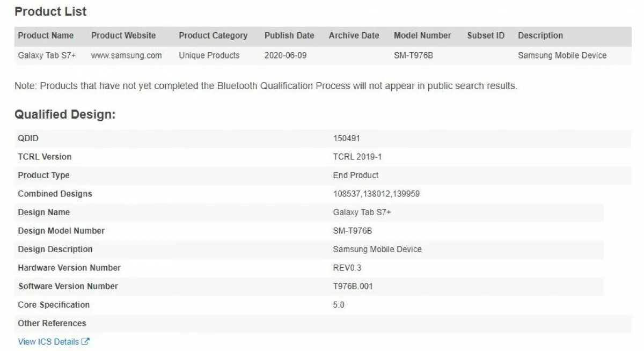Select the Archive Date column header
This screenshot has width=644, height=351.
[354, 35]
